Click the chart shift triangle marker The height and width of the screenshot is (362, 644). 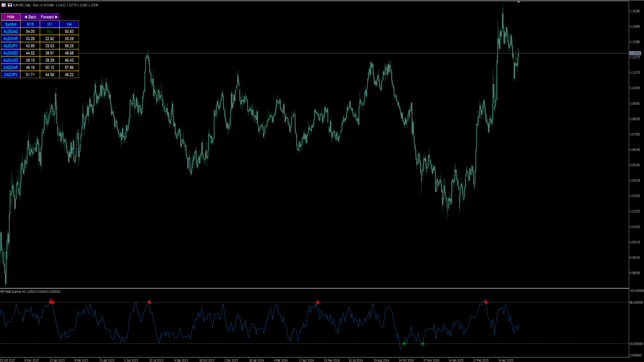[519, 2]
